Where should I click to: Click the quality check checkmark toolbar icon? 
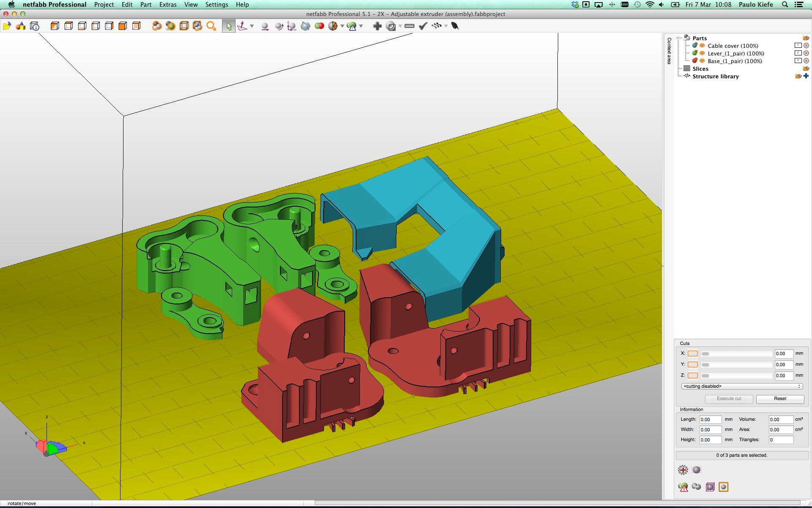422,26
